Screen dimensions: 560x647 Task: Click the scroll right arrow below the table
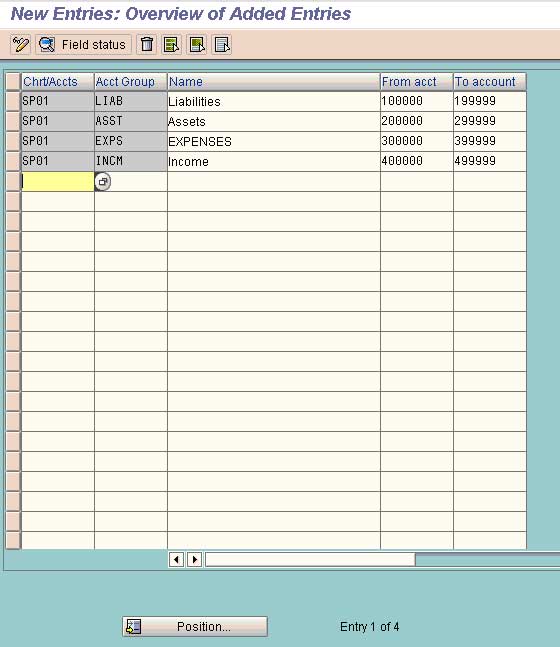(x=194, y=560)
